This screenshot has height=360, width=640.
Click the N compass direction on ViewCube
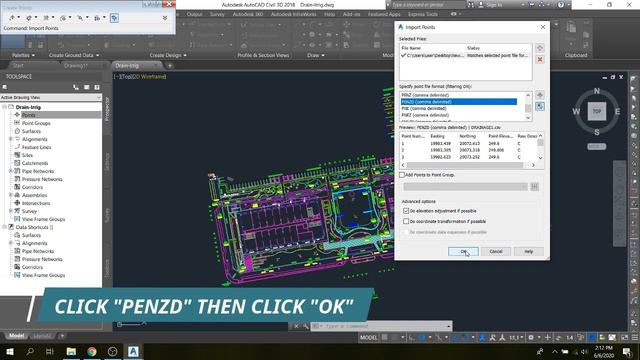597,91
